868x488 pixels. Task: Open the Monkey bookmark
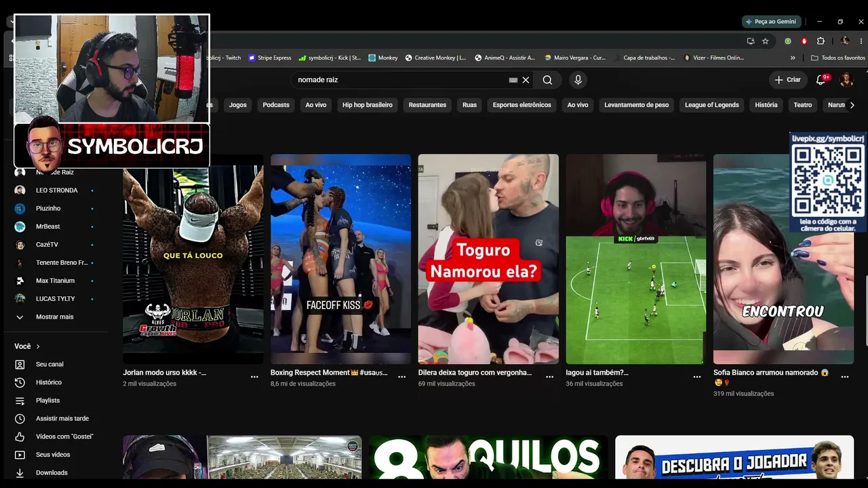(383, 58)
